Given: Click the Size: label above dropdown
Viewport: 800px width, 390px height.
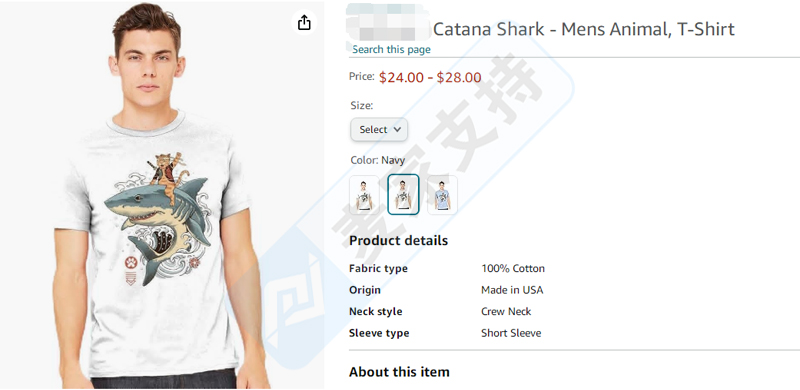Looking at the screenshot, I should (x=362, y=106).
